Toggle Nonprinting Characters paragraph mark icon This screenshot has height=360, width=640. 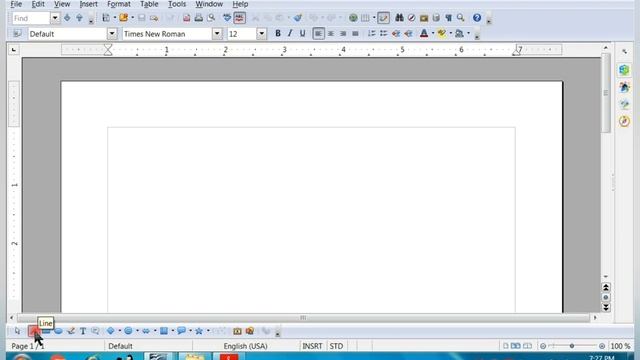[448, 18]
